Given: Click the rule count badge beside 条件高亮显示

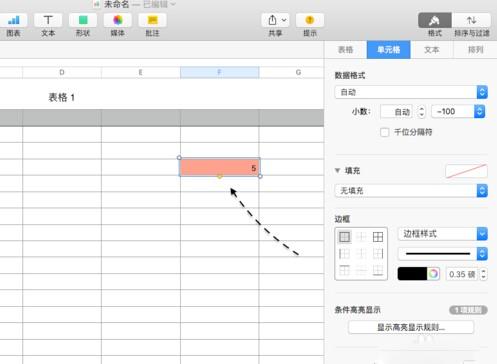Looking at the screenshot, I should tap(468, 310).
